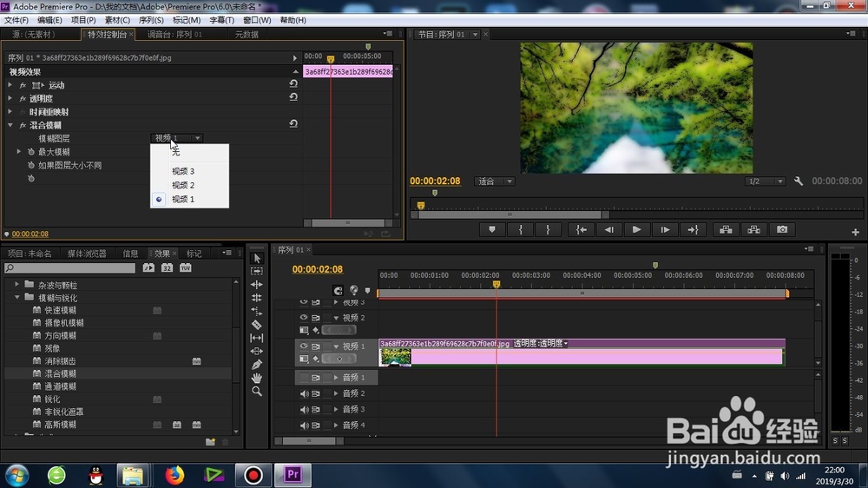Choose 视频 1 radio option in dropdown
This screenshot has width=868, height=488.
click(x=159, y=200)
